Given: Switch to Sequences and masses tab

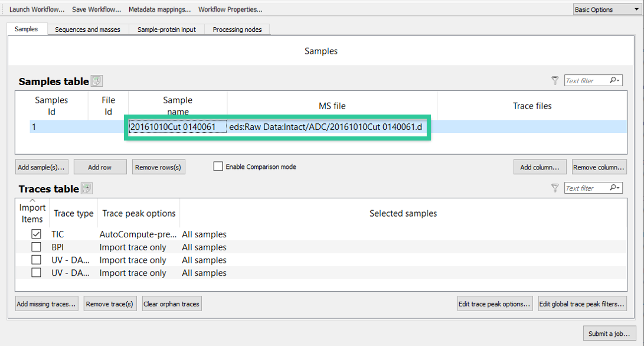Looking at the screenshot, I should click(x=87, y=29).
